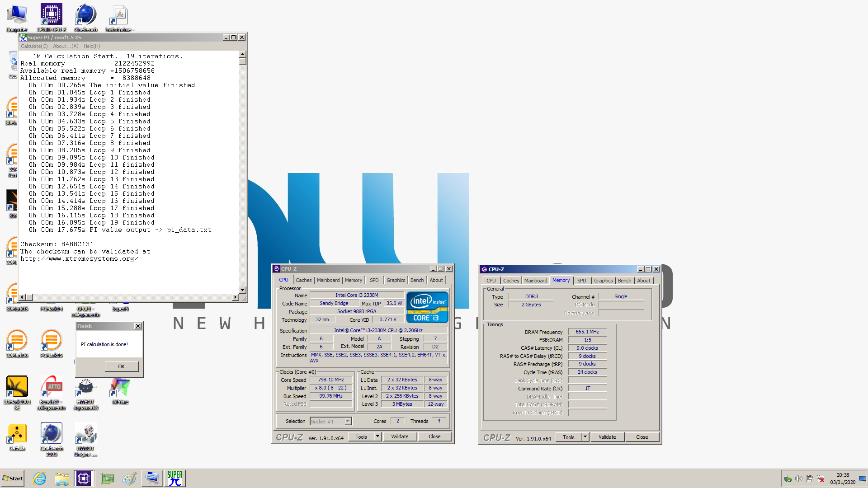Click the Start button
868x488 pixels.
click(13, 479)
